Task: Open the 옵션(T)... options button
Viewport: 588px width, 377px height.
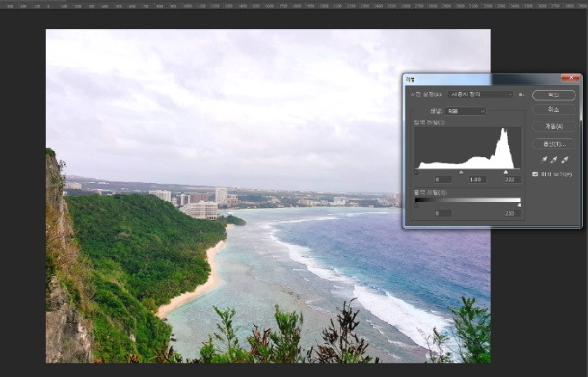Action: point(554,144)
